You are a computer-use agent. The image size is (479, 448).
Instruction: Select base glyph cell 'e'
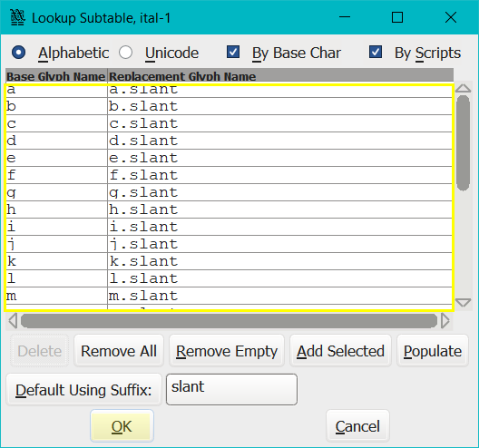[x=56, y=158]
